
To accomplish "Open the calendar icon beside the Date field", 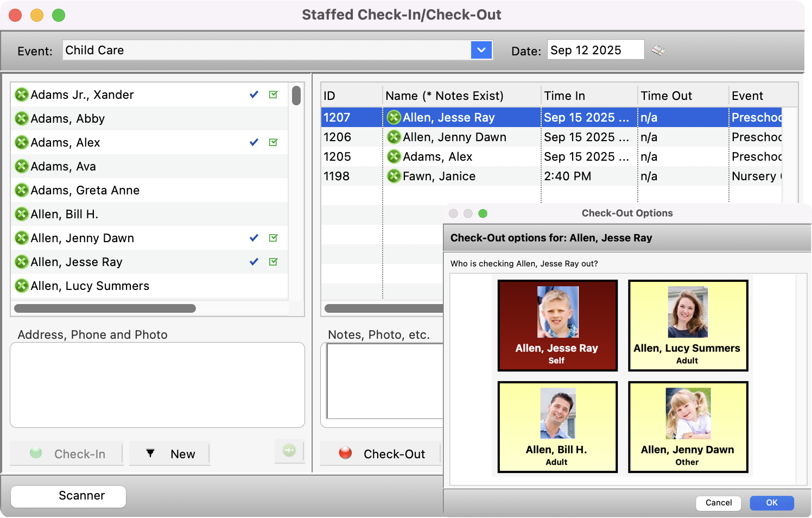I will pyautogui.click(x=659, y=50).
